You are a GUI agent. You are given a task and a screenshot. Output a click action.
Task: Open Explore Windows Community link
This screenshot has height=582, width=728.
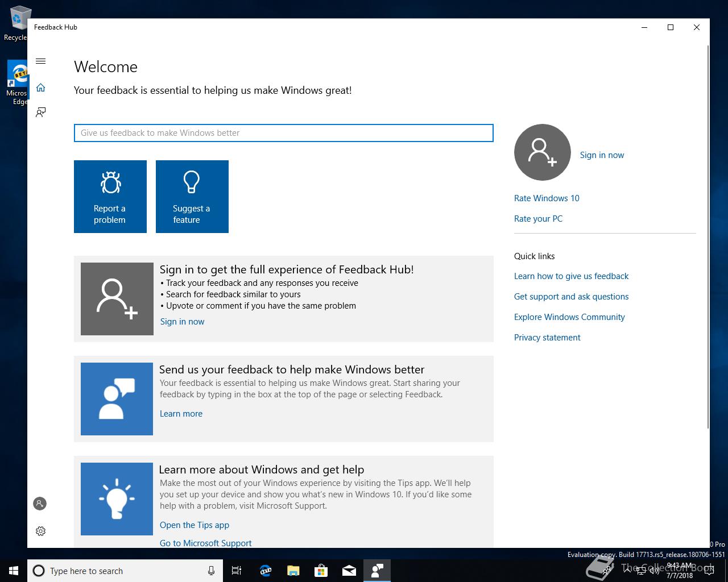(569, 317)
